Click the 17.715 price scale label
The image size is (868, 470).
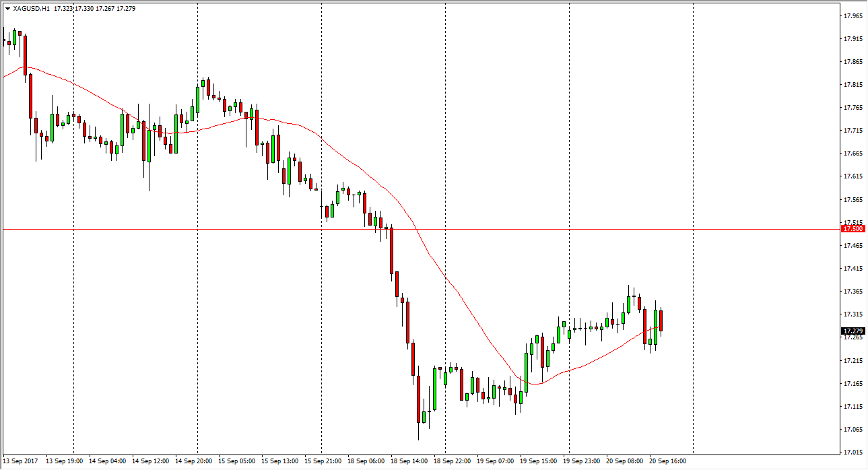(853, 131)
